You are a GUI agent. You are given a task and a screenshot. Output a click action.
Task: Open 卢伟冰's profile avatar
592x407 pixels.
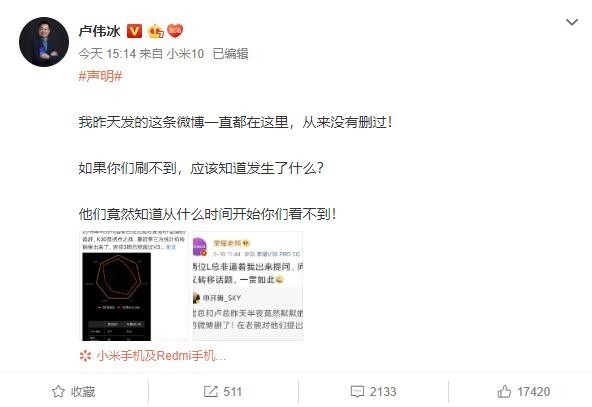(x=44, y=42)
